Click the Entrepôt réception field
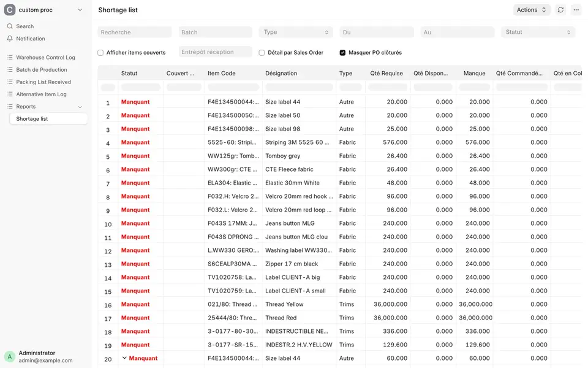Image resolution: width=588 pixels, height=368 pixels. click(x=215, y=52)
